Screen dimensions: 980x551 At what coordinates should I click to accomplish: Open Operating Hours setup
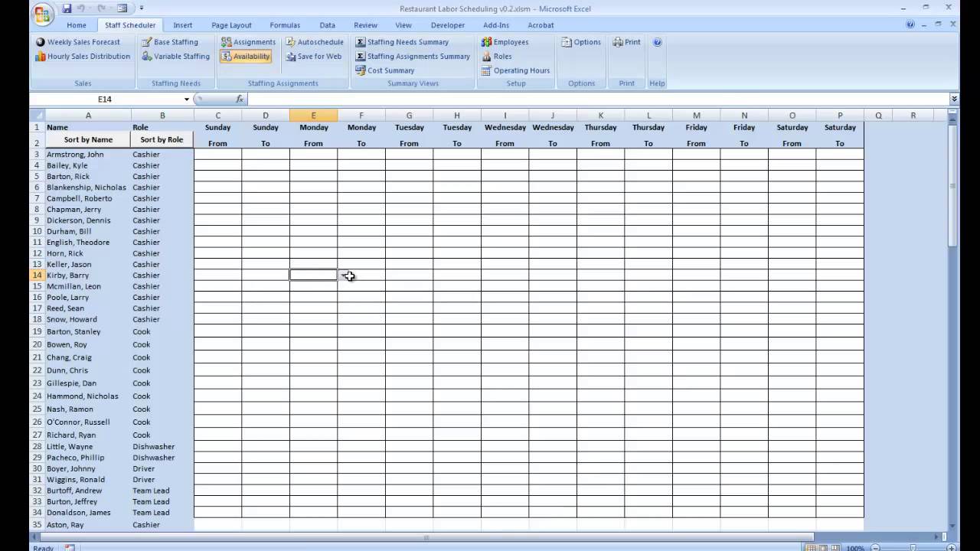[515, 70]
